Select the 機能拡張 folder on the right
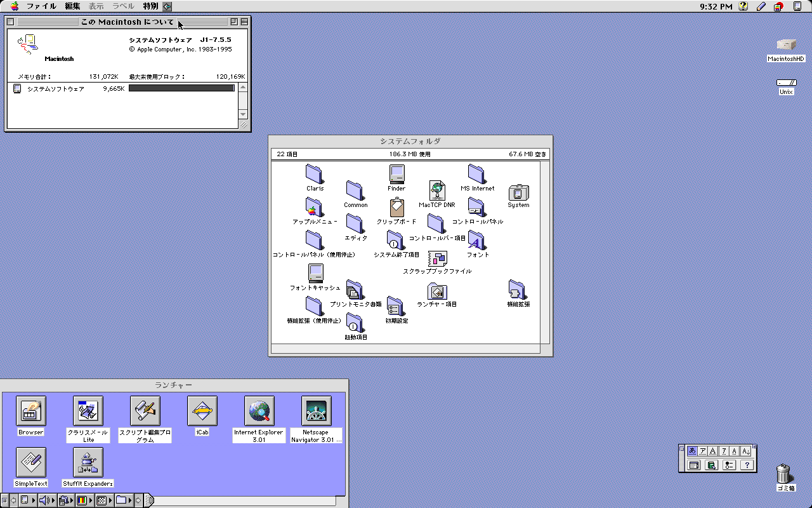This screenshot has height=508, width=812. [518, 290]
